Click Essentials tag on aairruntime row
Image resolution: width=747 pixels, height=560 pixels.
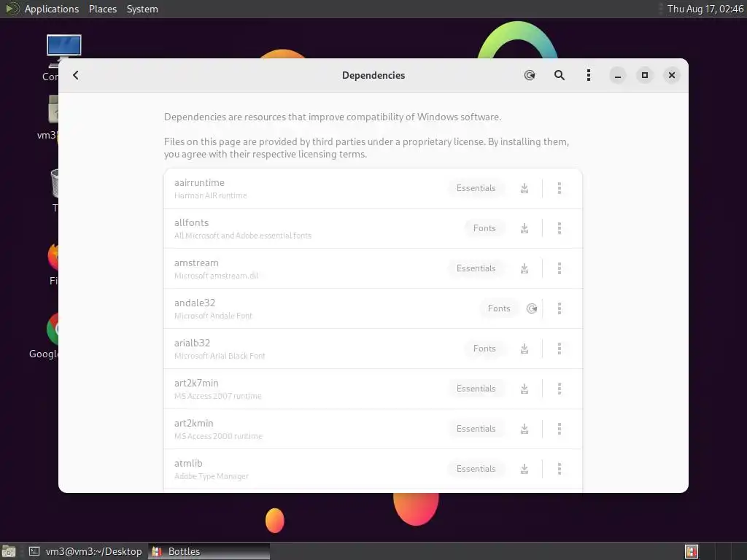click(x=476, y=188)
